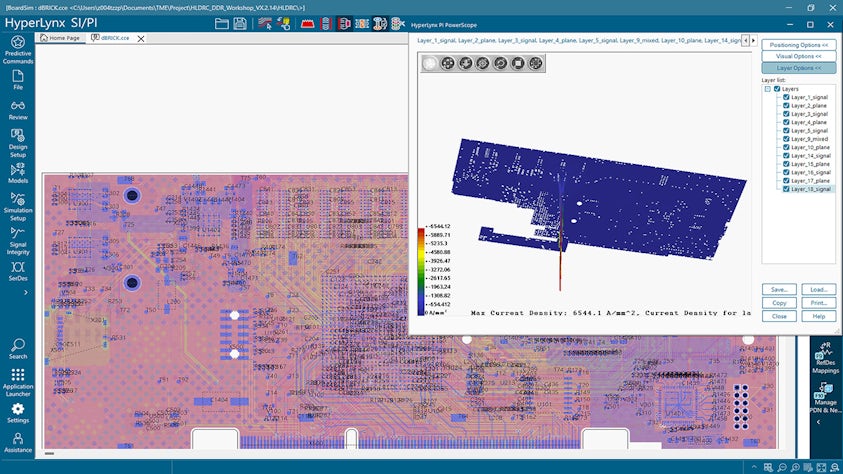Click the Load... button in PowerScope
843x474 pixels.
pyautogui.click(x=818, y=289)
